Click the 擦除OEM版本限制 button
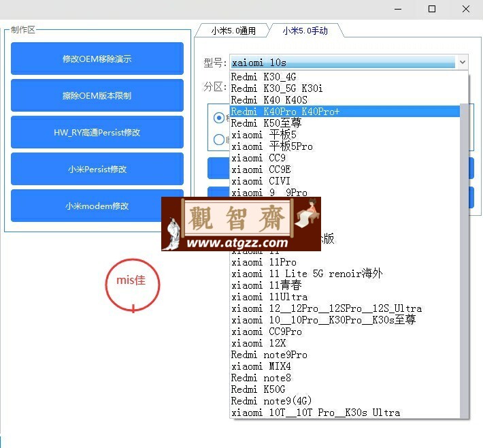Viewport: 483px width, 448px height. (x=97, y=95)
